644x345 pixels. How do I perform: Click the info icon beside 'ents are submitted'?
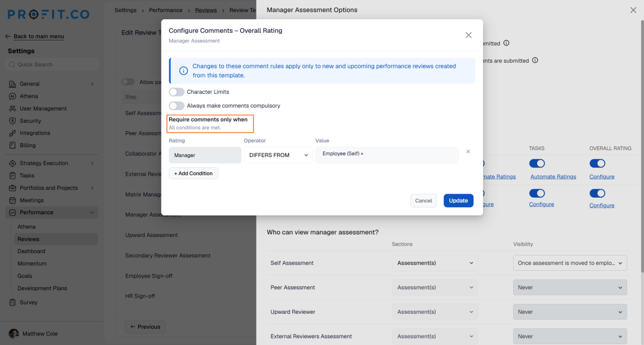[x=535, y=60]
